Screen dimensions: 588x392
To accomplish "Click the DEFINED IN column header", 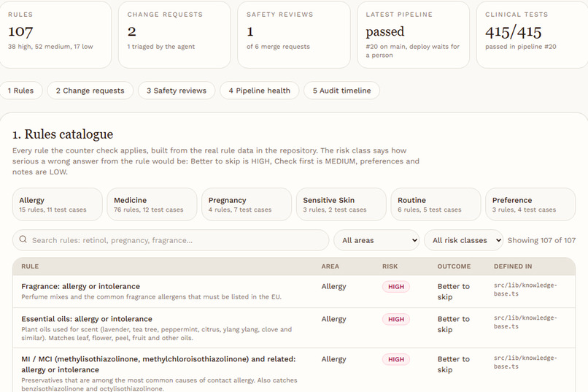I will (x=513, y=266).
